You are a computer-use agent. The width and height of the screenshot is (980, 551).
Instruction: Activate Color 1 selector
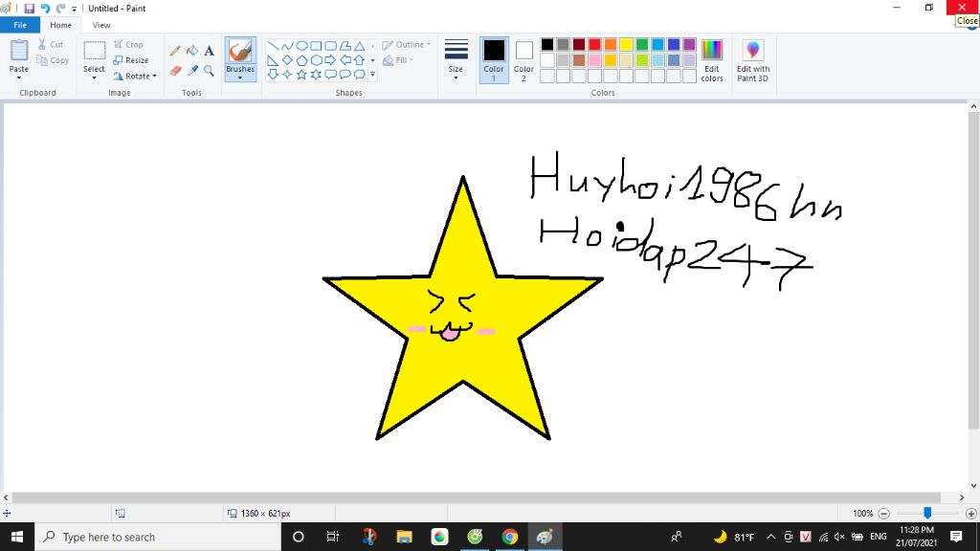point(494,60)
